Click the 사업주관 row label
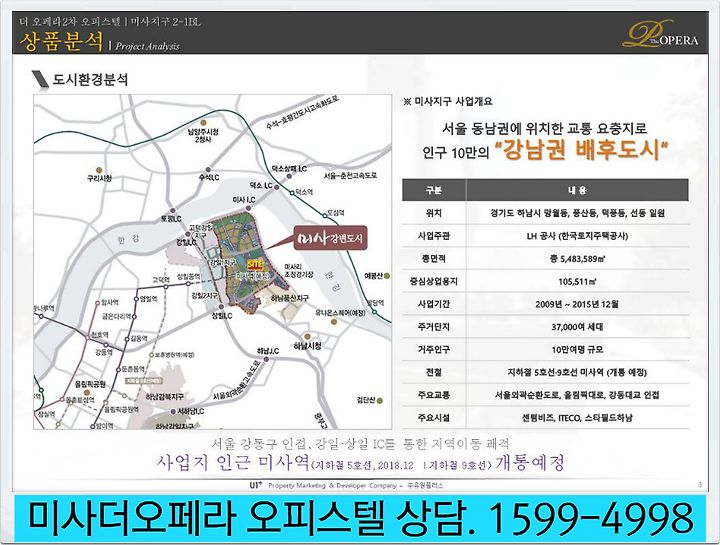The width and height of the screenshot is (720, 545). pos(434,236)
